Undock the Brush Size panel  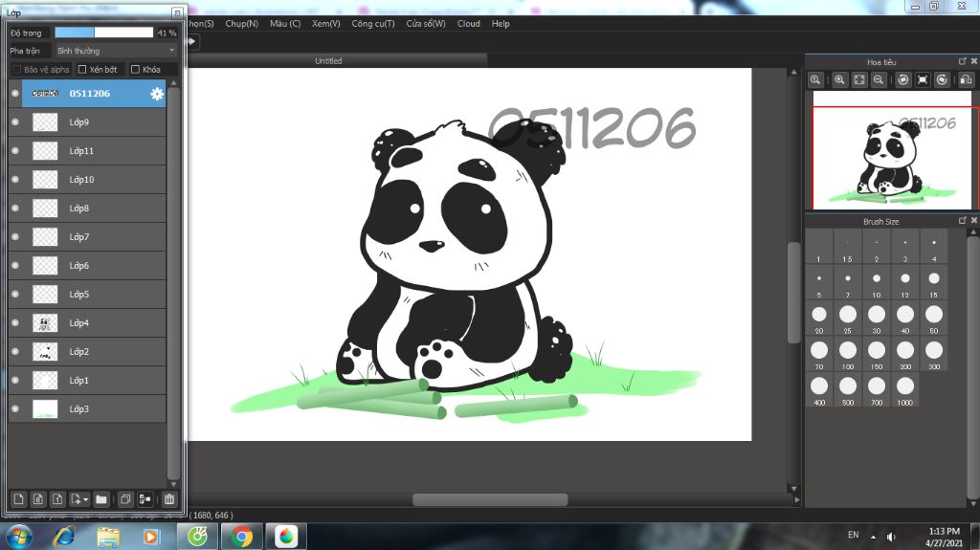[963, 221]
